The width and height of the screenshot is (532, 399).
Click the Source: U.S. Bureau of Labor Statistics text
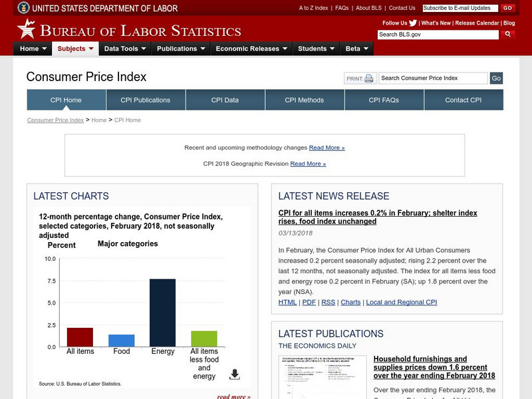[80, 384]
